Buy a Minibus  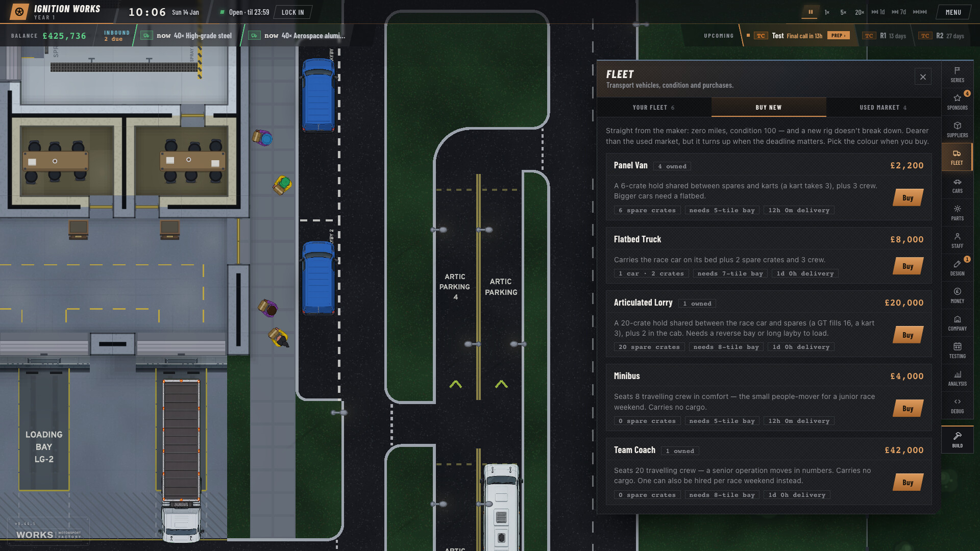coord(908,409)
